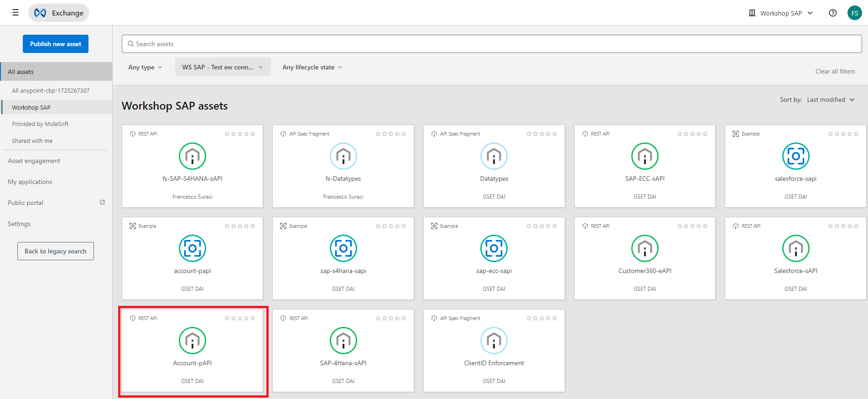Focus the Search assets input field

coord(492,44)
